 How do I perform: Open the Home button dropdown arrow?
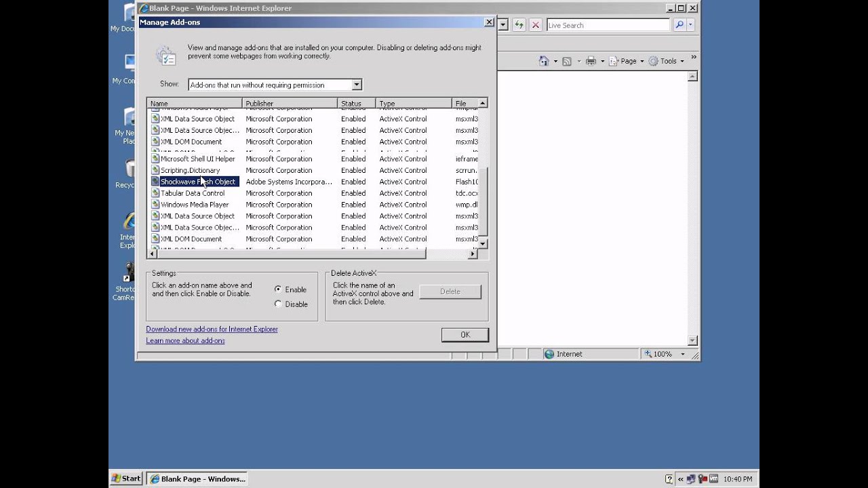[x=555, y=62]
